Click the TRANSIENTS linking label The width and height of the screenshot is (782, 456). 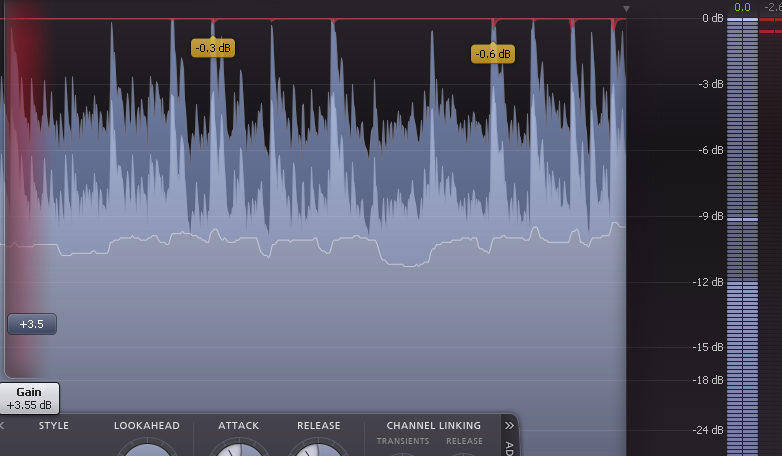click(x=402, y=441)
